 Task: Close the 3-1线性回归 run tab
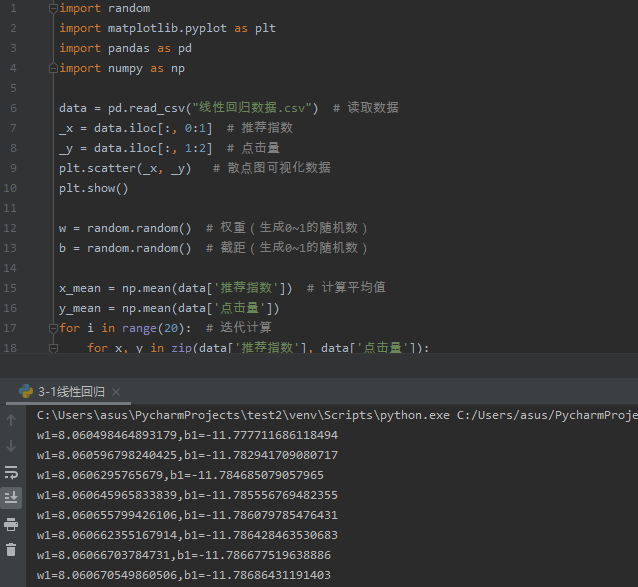coord(116,392)
